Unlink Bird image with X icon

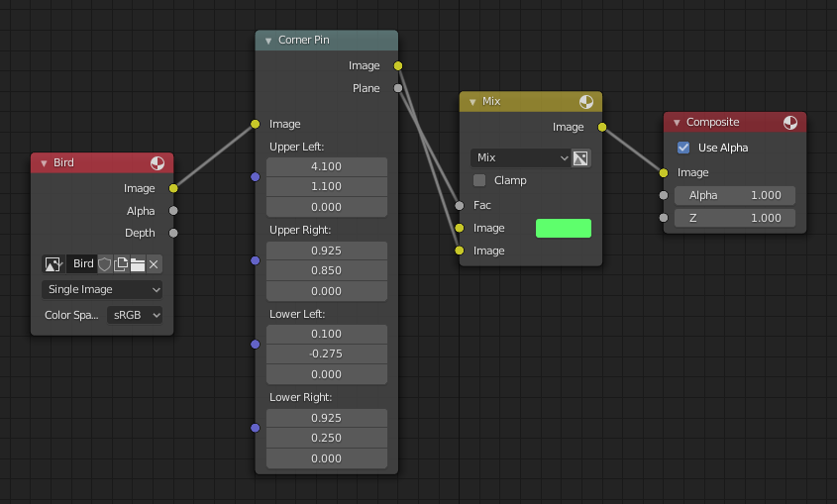point(154,264)
